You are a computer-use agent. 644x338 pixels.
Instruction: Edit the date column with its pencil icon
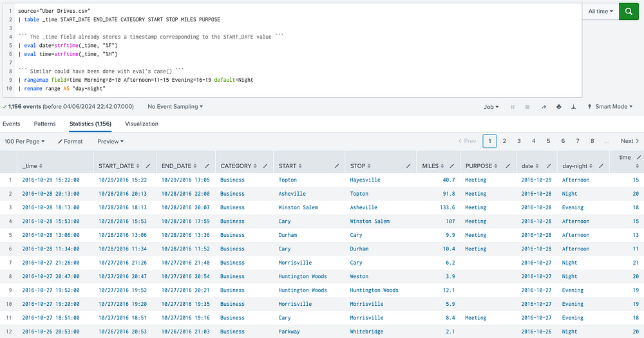(549, 166)
